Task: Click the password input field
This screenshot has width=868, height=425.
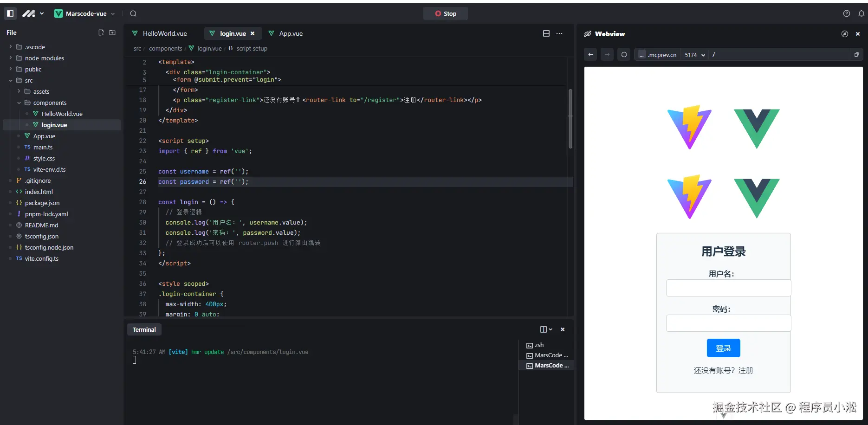Action: [728, 323]
